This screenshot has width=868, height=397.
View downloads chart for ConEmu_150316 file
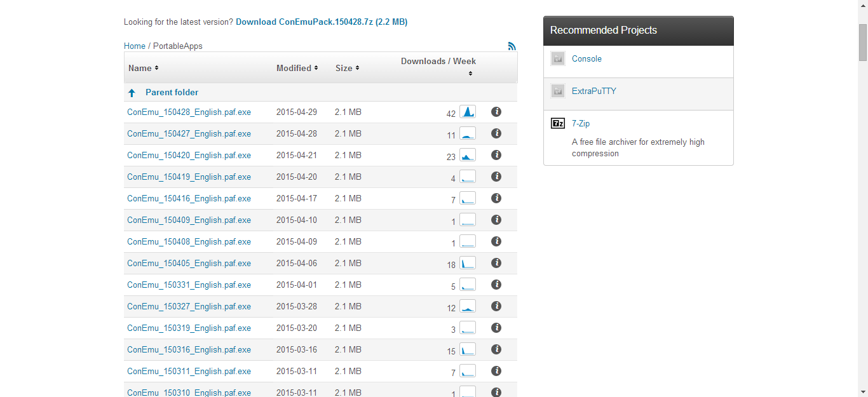coord(468,349)
